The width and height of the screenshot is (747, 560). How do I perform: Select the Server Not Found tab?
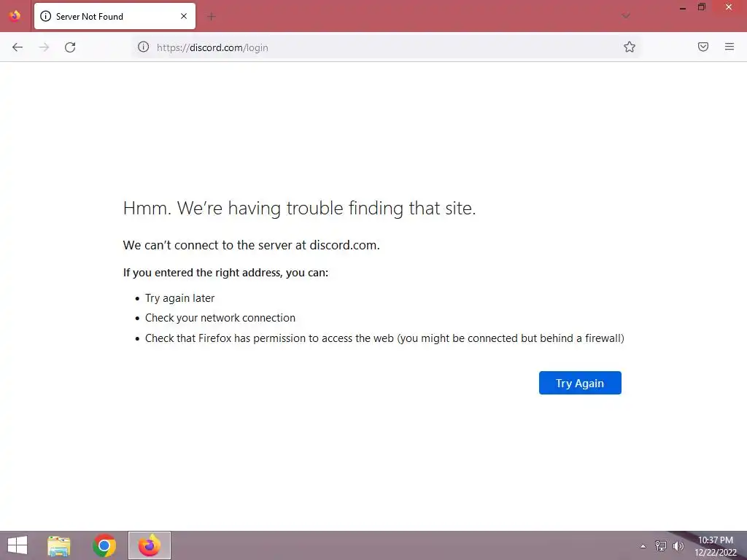click(115, 16)
